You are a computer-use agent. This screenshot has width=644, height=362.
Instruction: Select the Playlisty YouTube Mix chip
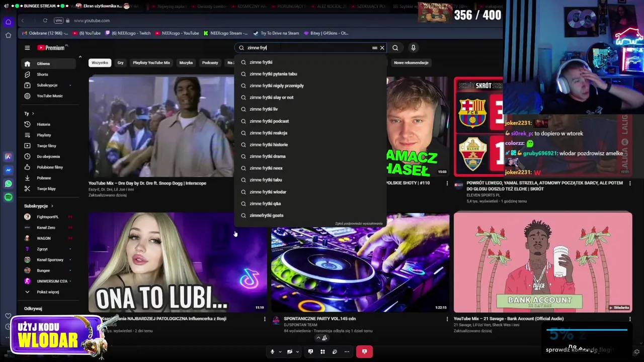pos(151,63)
